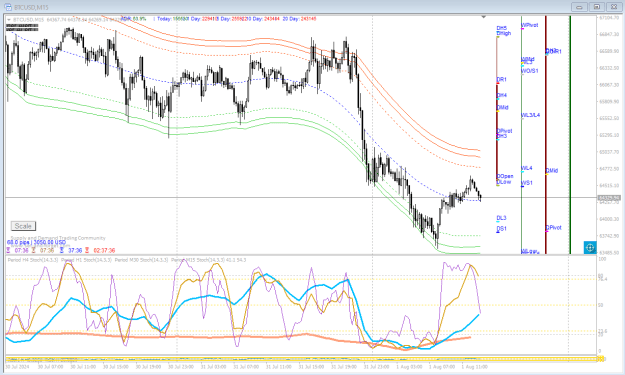
Task: Click the WL4 level label
Action: 527,168
